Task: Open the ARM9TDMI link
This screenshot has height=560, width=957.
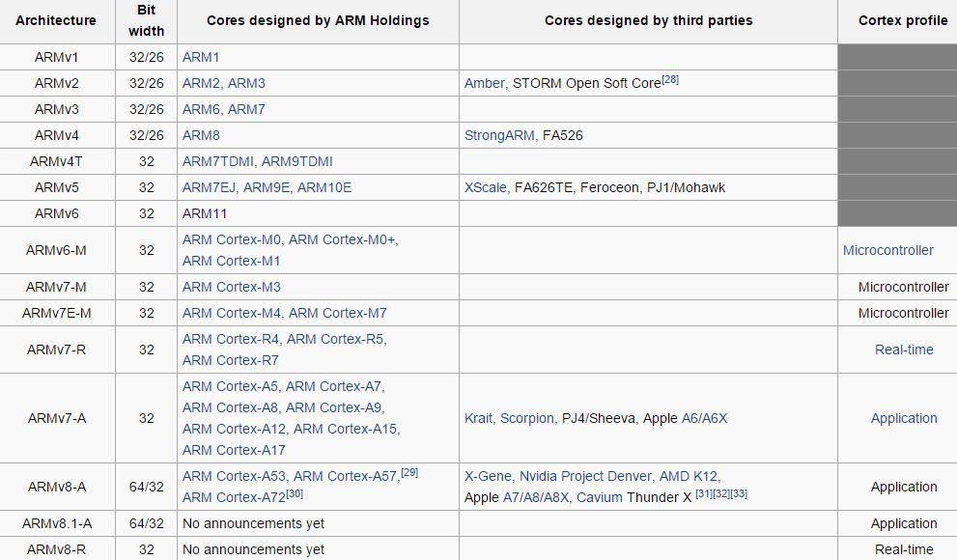Action: click(x=297, y=161)
